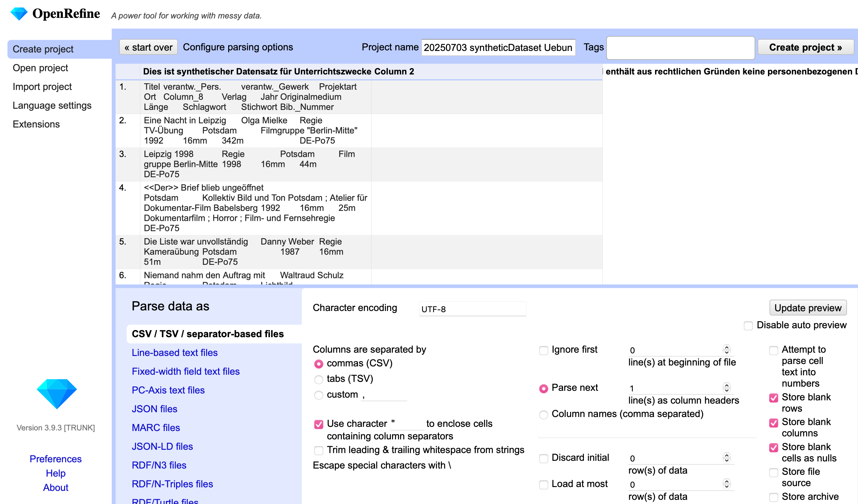
Task: Enable Ignore first lines checkbox
Action: tap(544, 350)
